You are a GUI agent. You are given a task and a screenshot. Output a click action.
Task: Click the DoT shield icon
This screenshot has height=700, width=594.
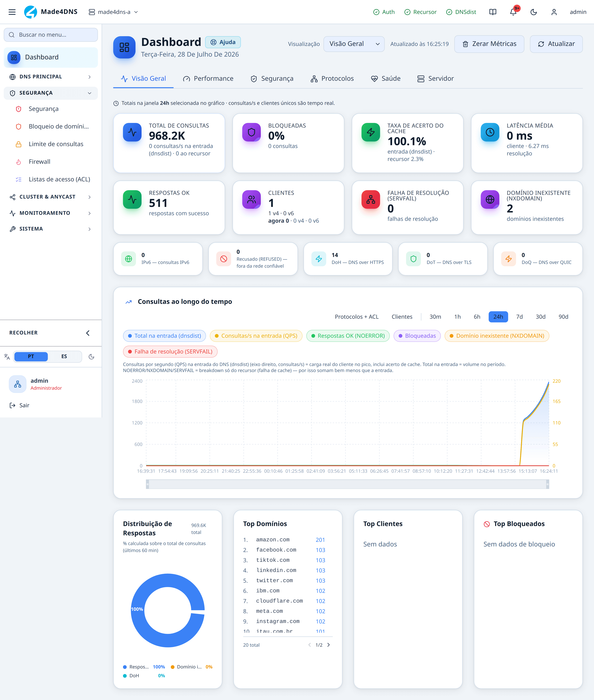coord(413,259)
